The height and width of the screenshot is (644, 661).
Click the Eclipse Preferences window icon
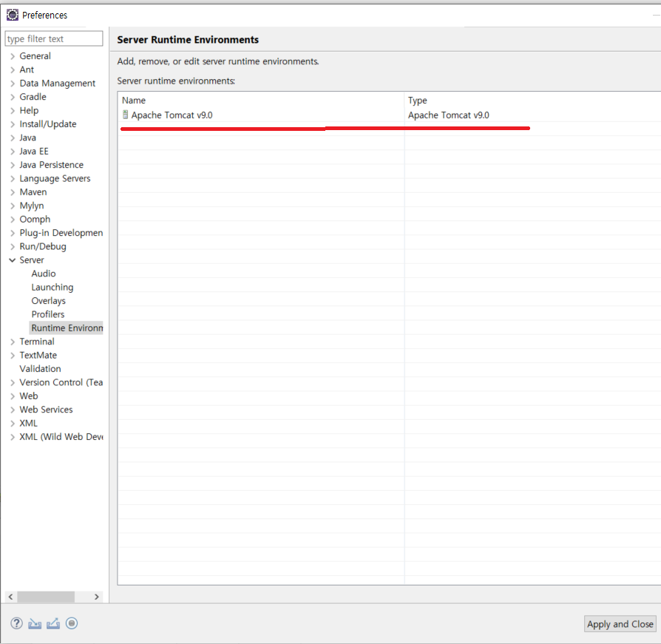click(13, 15)
